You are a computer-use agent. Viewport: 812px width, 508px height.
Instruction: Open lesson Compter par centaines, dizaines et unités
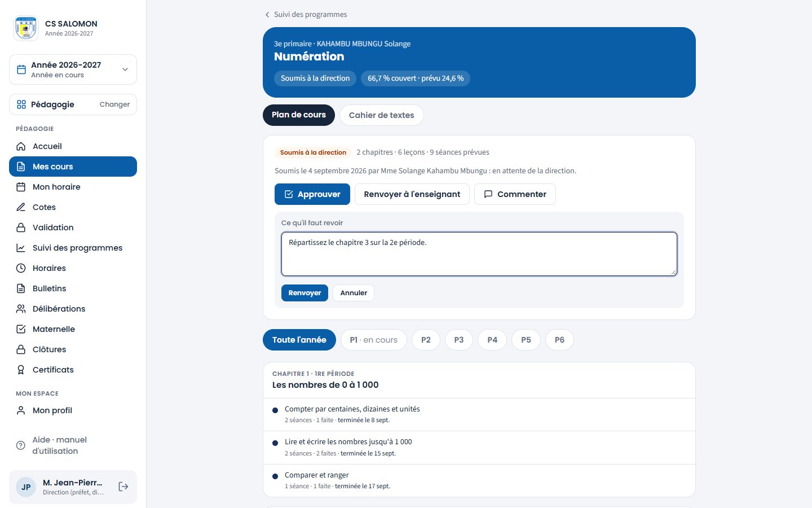click(479, 414)
